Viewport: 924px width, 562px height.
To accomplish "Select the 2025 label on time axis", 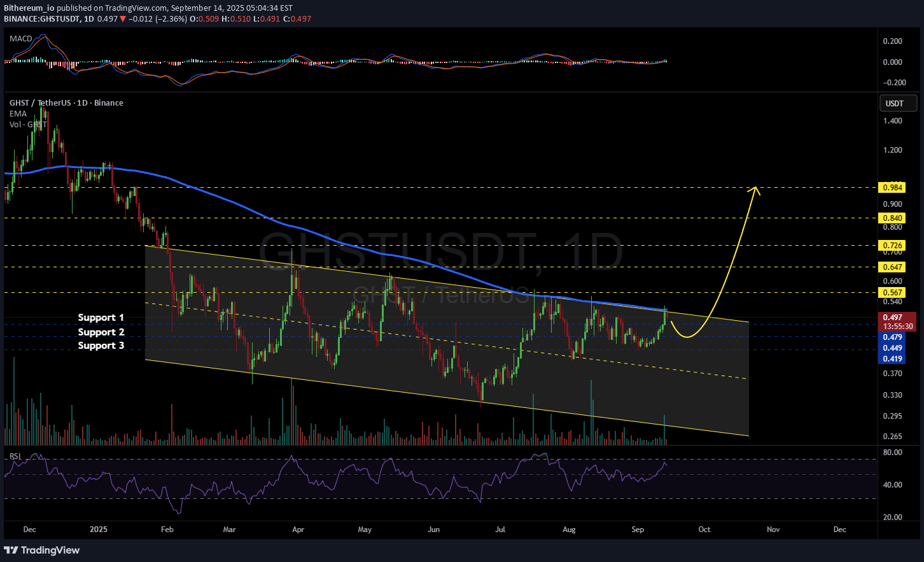I will pos(99,529).
